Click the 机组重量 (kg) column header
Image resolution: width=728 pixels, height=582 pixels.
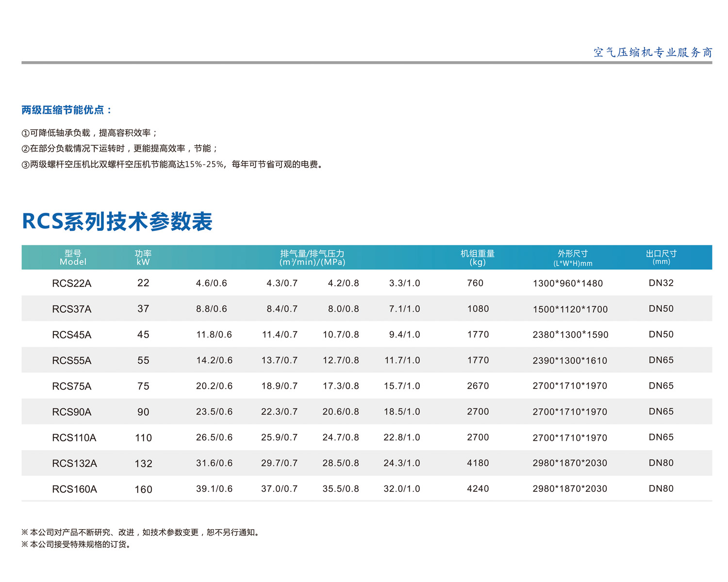pyautogui.click(x=478, y=258)
